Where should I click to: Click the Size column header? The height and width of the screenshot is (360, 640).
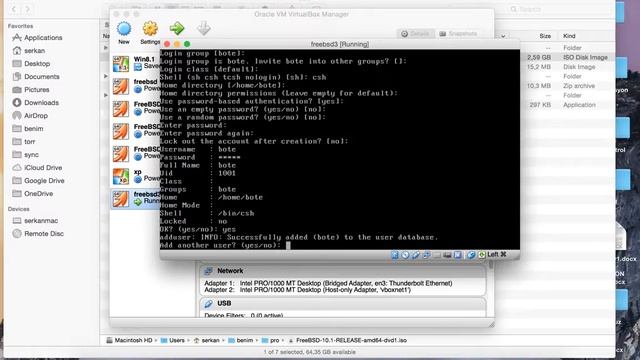(544, 36)
